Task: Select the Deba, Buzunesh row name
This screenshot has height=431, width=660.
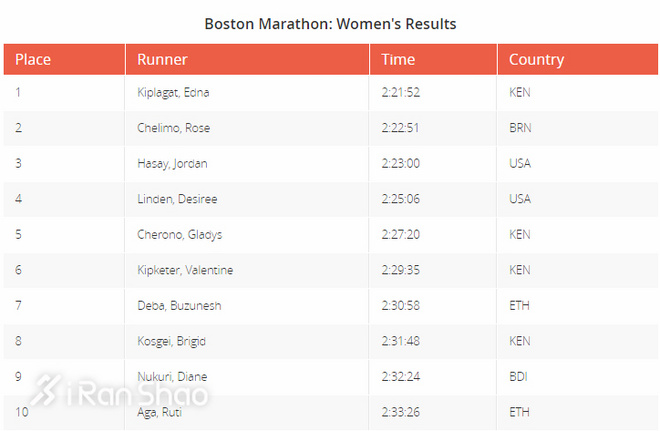Action: (178, 306)
